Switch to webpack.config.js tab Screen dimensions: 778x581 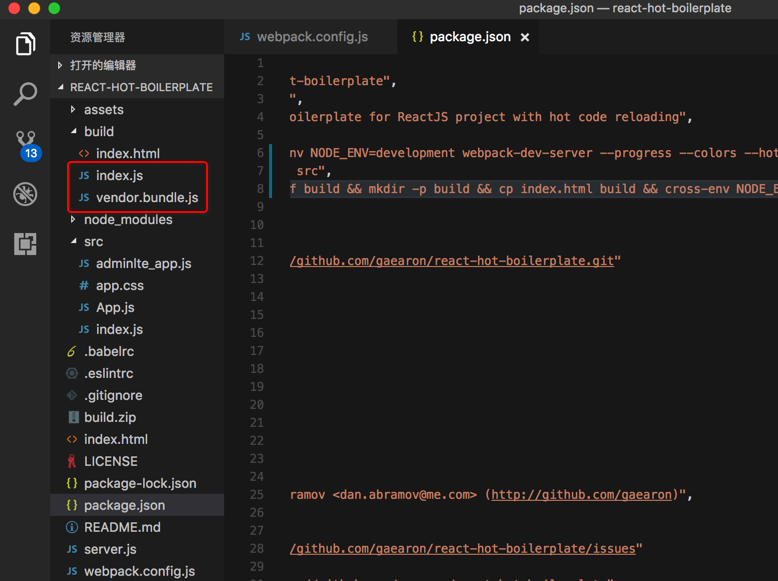click(311, 37)
